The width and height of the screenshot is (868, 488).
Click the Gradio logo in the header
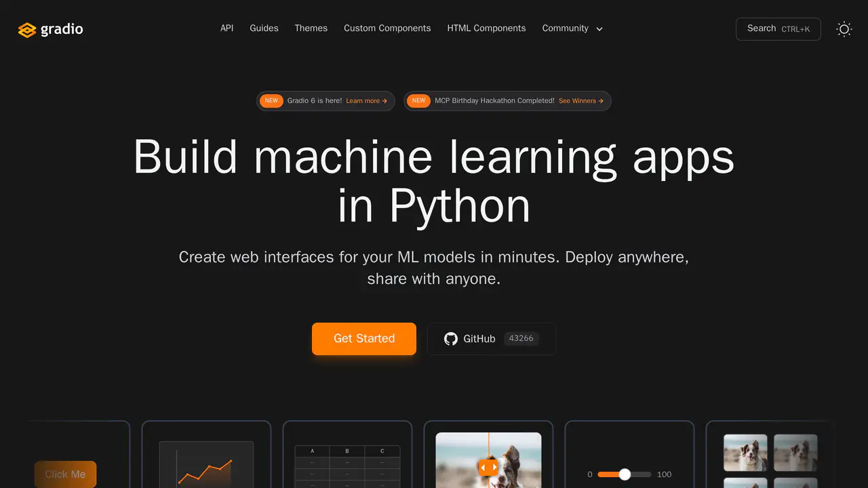51,29
